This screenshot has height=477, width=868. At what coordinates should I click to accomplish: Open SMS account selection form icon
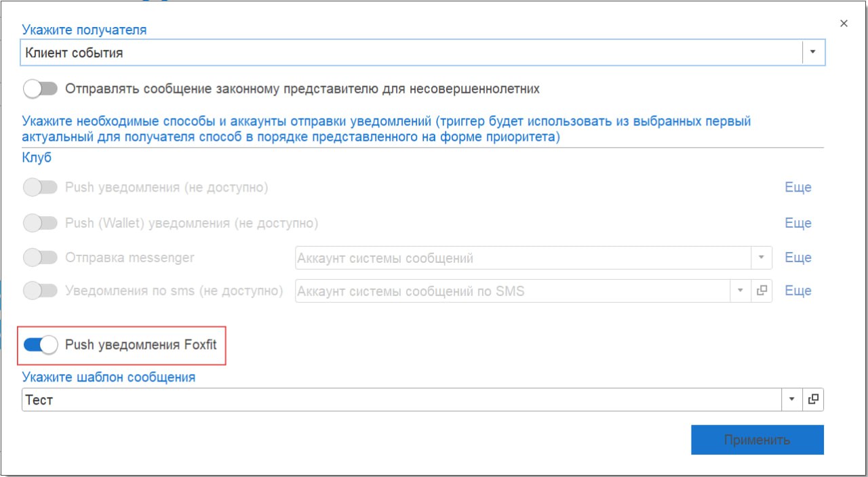[762, 291]
